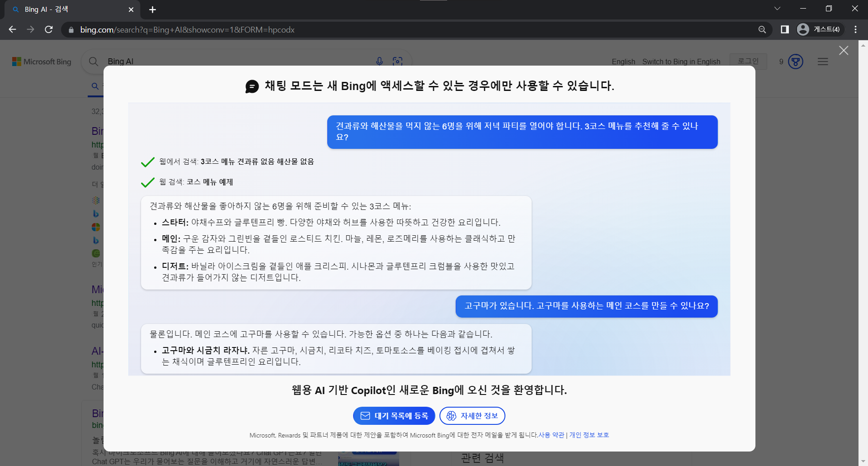Click the chat bubble icon in popup title
Viewport: 868px width, 466px height.
click(252, 86)
